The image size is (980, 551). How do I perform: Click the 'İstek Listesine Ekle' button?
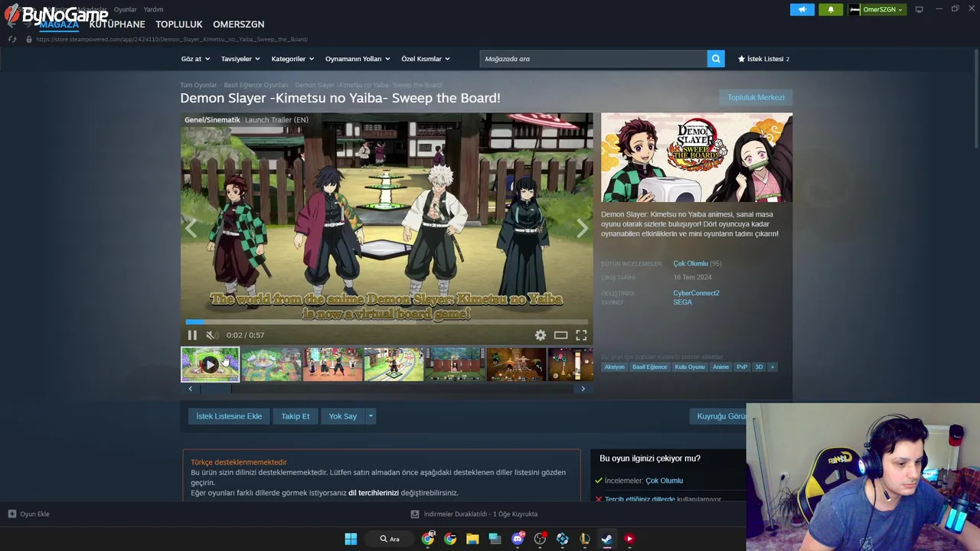pos(229,416)
